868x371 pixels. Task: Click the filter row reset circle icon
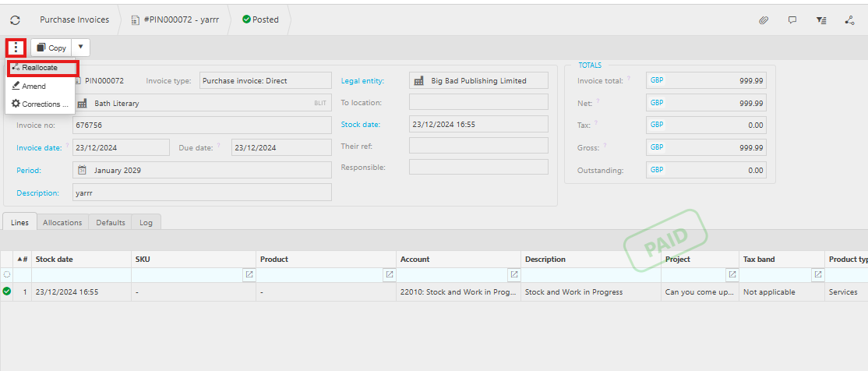click(x=7, y=274)
